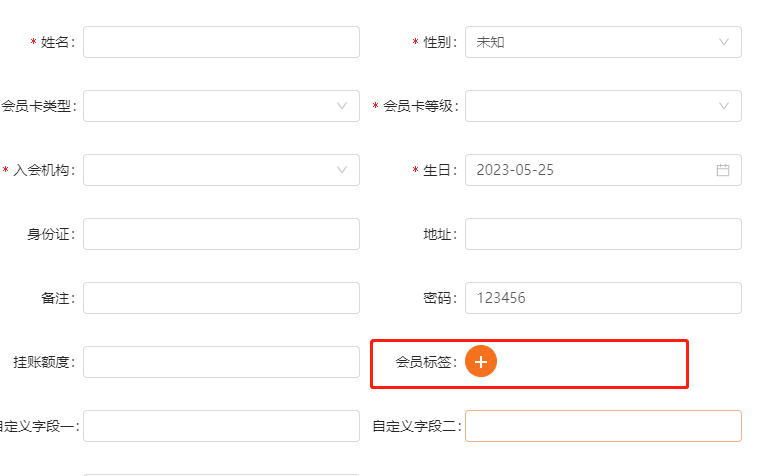Focus the highlighted 自定义字段二 input field
This screenshot has width=762, height=476.
tap(603, 426)
